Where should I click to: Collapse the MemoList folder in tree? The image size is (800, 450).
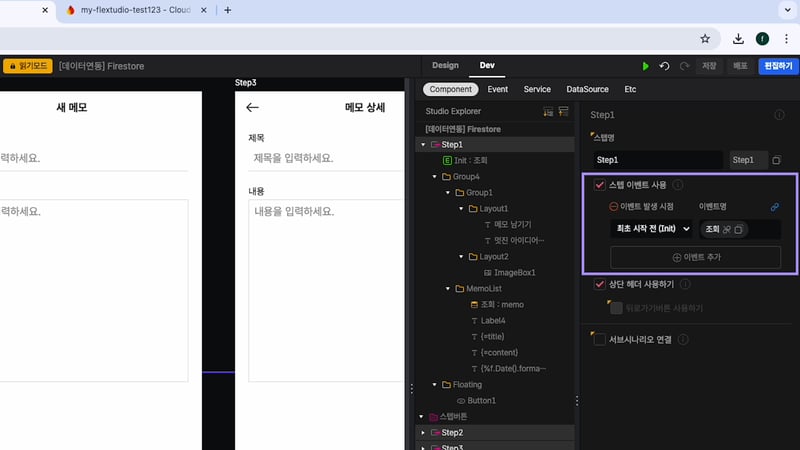pos(446,288)
